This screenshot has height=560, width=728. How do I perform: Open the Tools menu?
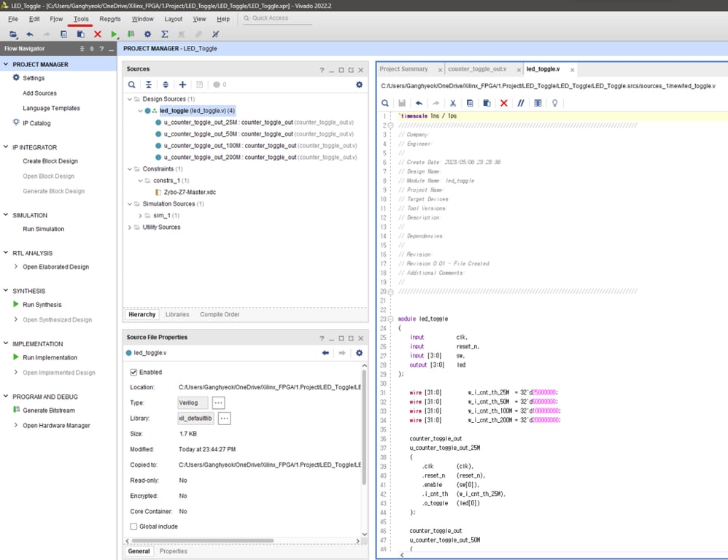(81, 19)
